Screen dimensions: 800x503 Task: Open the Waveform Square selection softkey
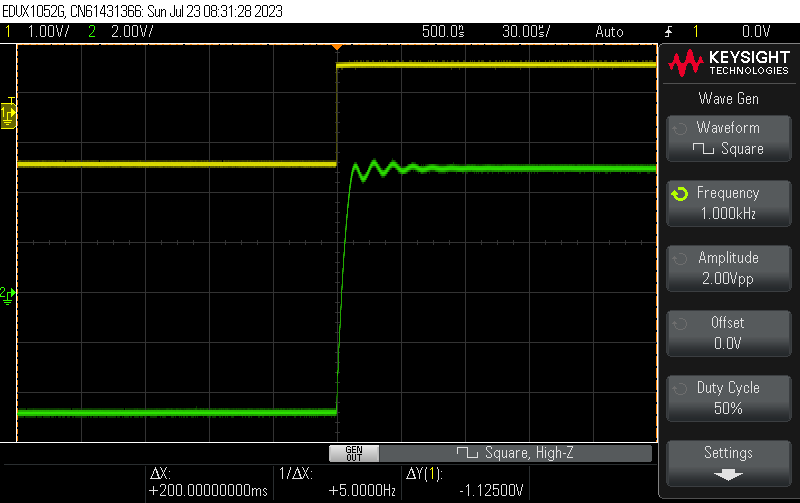coord(728,138)
